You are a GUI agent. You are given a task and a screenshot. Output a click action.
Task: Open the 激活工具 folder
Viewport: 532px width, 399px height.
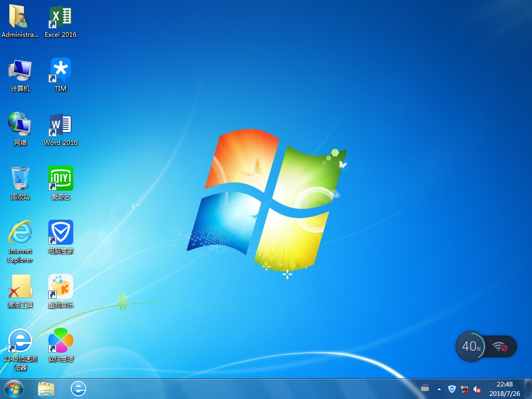click(20, 291)
